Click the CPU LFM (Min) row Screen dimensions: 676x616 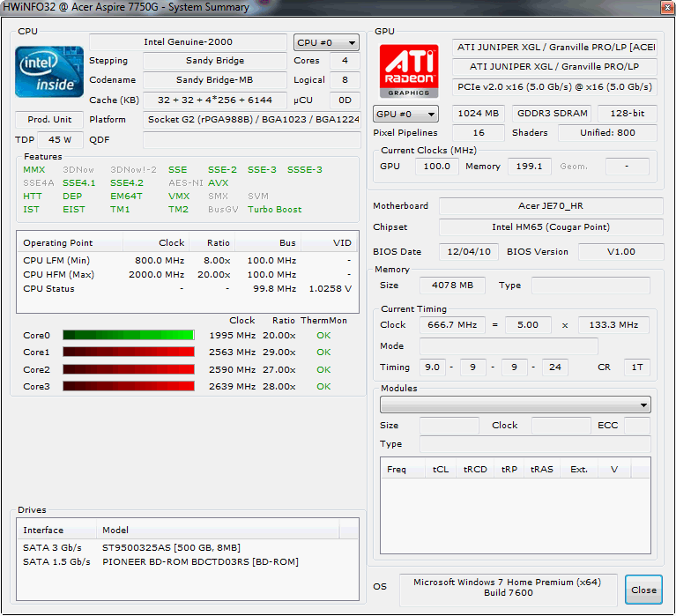(x=188, y=260)
